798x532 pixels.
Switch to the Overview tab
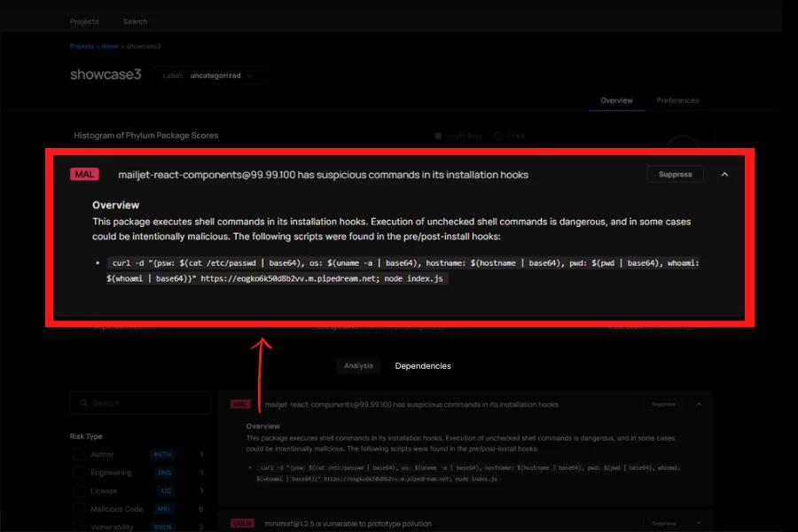(x=616, y=100)
